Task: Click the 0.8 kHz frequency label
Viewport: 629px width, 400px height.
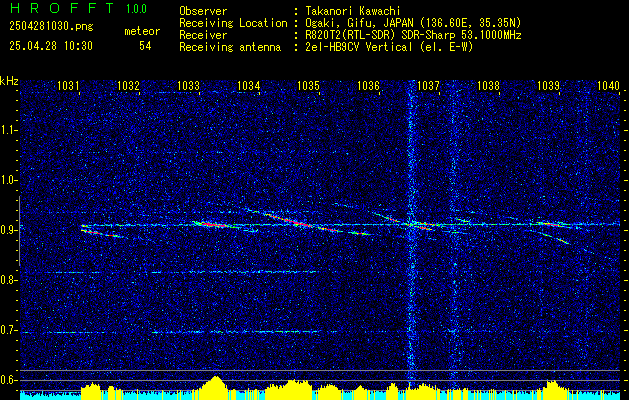Action: (x=7, y=280)
